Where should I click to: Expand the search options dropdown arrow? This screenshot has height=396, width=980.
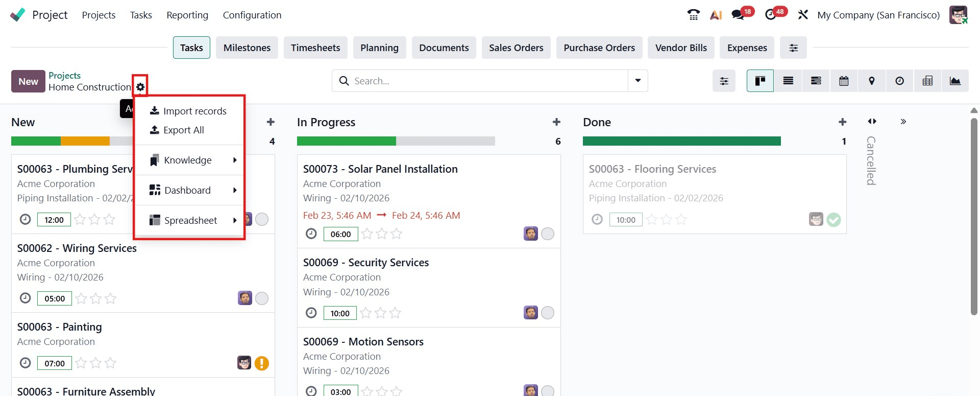click(x=638, y=81)
